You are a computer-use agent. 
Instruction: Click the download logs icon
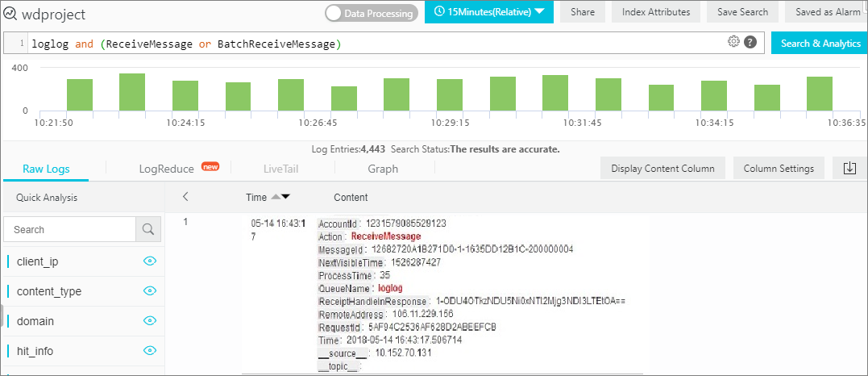pyautogui.click(x=849, y=168)
